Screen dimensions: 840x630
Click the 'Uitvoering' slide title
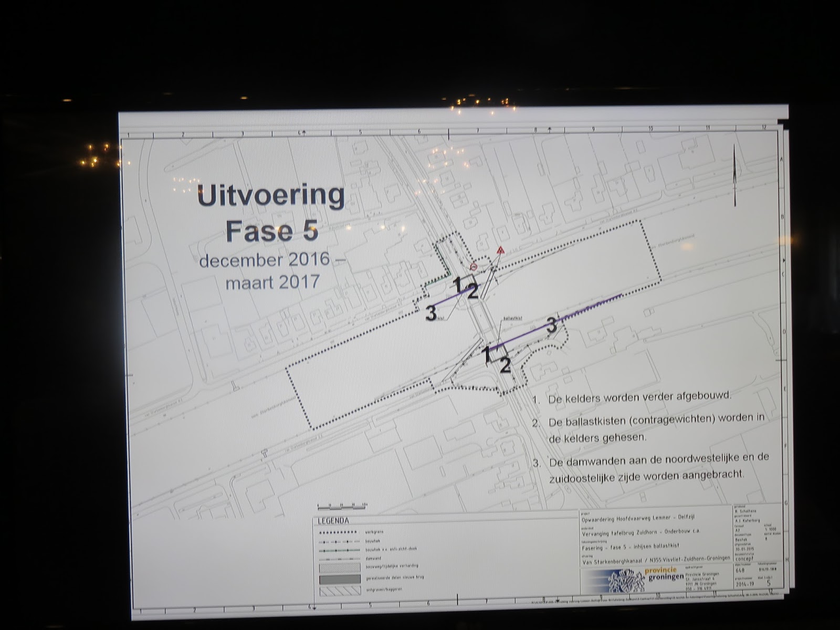(x=271, y=196)
